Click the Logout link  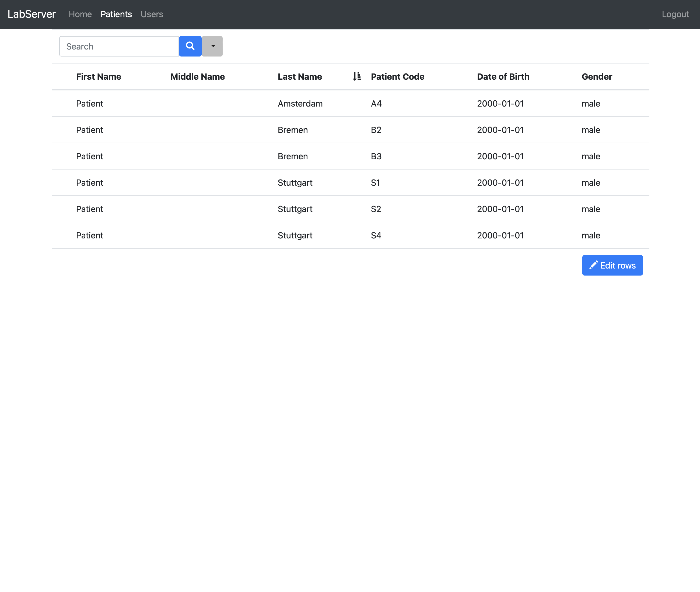[x=675, y=14]
